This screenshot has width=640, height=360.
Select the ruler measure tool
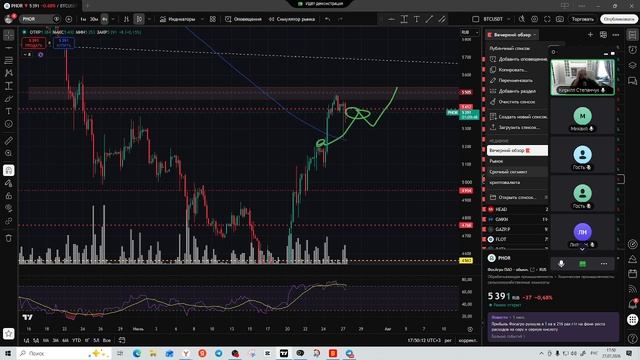click(x=9, y=141)
